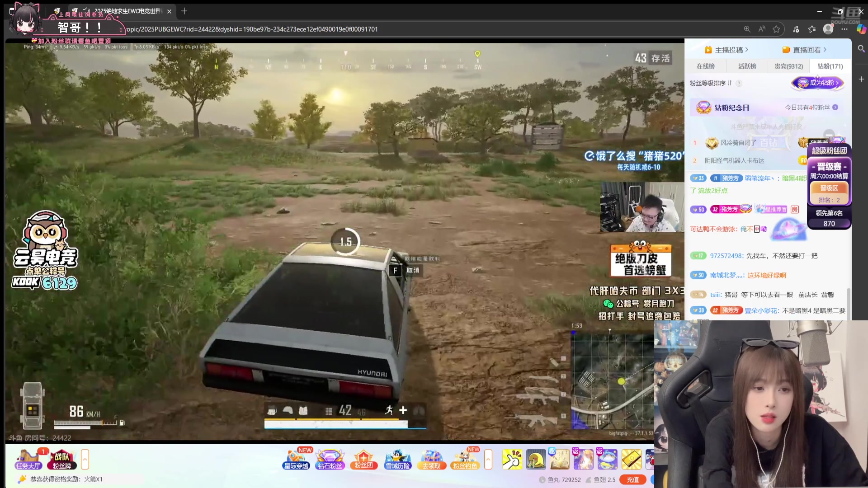Send the yellow clapping-hands gift
Screen dimensions: 868x488
coord(512,460)
